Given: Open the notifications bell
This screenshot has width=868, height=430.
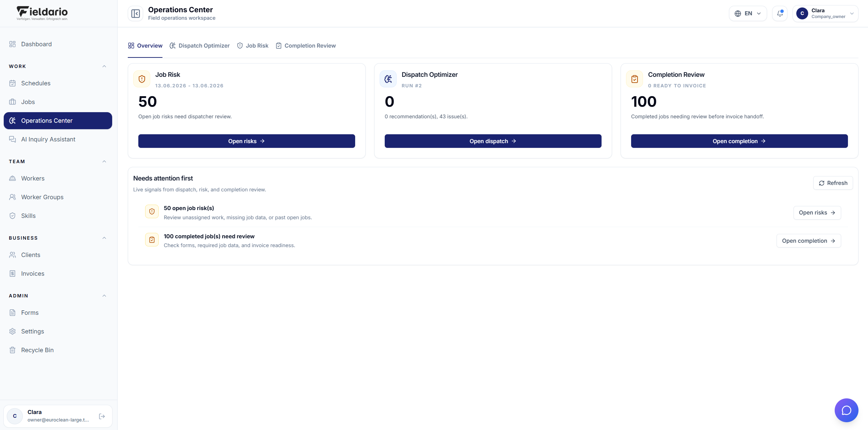Looking at the screenshot, I should pos(780,14).
